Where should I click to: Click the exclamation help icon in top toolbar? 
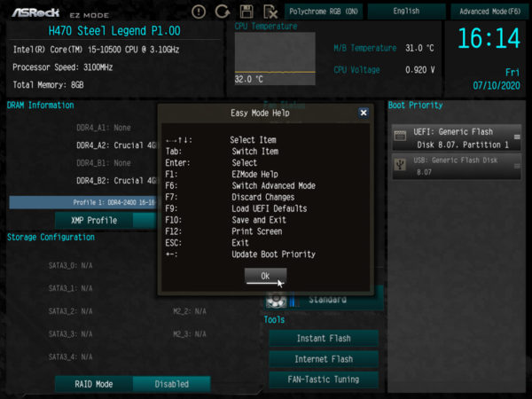pos(199,12)
